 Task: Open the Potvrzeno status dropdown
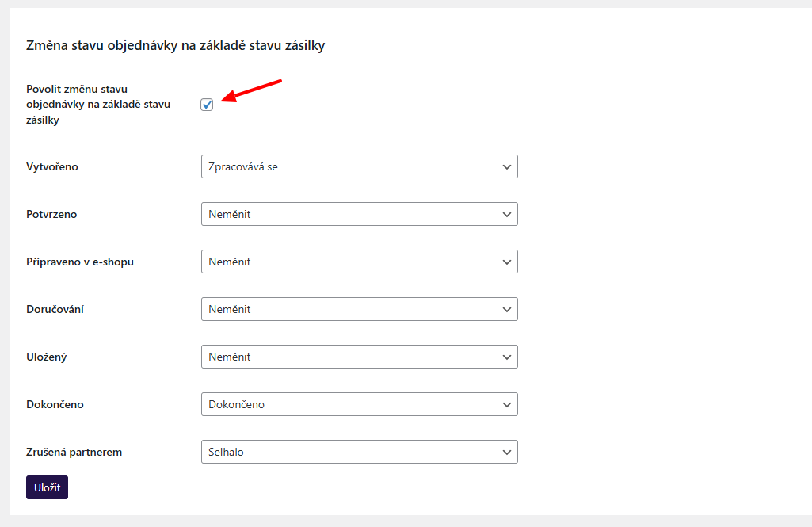click(x=359, y=214)
